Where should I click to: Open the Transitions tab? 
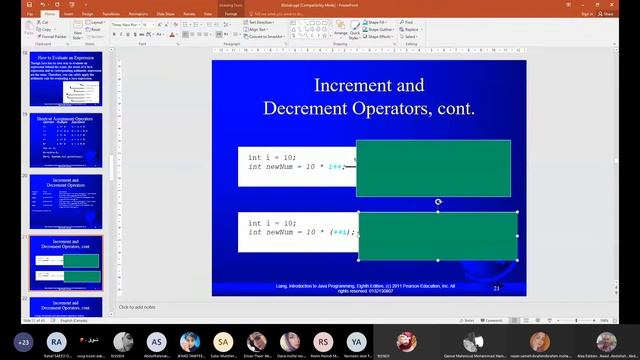pos(111,14)
